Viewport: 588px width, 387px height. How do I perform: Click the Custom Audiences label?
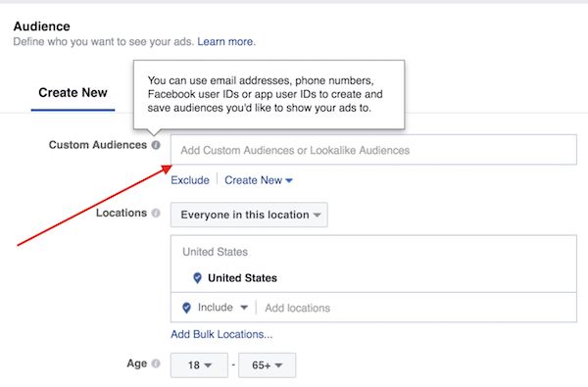pyautogui.click(x=98, y=145)
